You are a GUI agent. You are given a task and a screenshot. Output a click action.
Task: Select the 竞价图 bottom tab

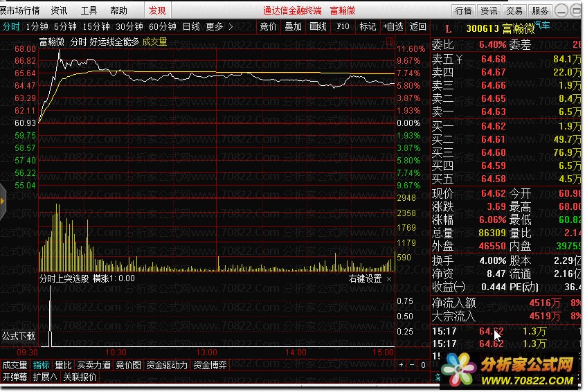click(128, 365)
